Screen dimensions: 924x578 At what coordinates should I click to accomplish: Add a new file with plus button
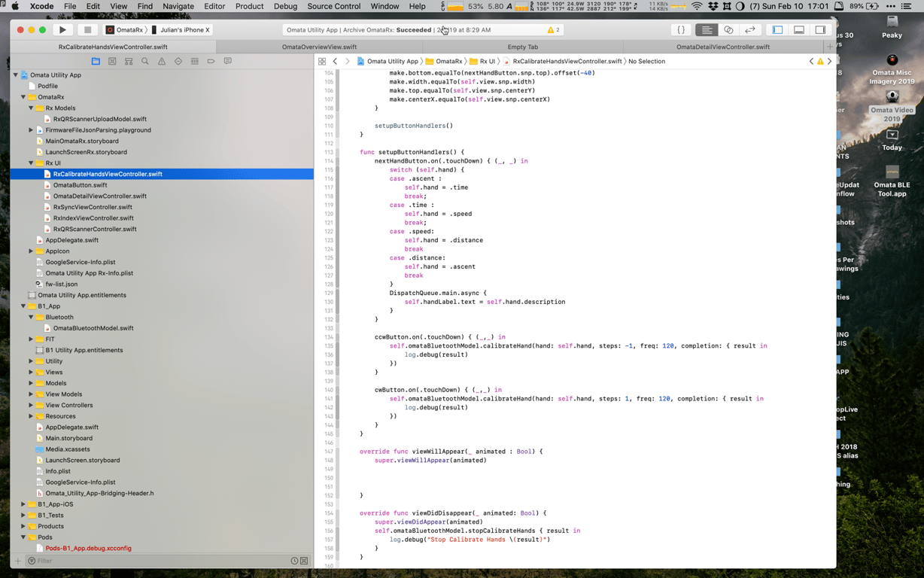18,561
